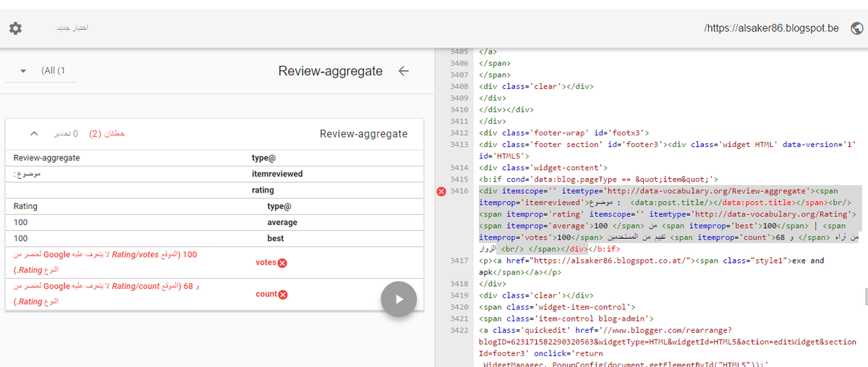Click the error marker on code line 3416
Screen dimensions: 868x367
pos(441,191)
